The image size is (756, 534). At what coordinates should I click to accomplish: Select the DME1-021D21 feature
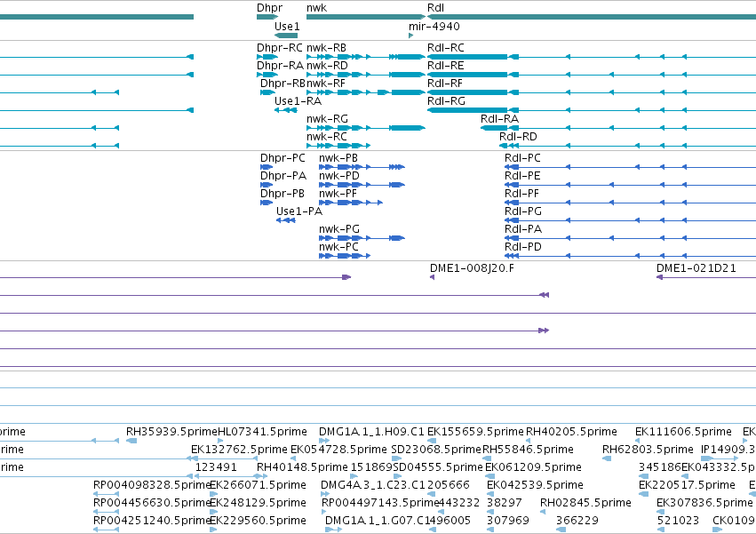click(x=696, y=268)
